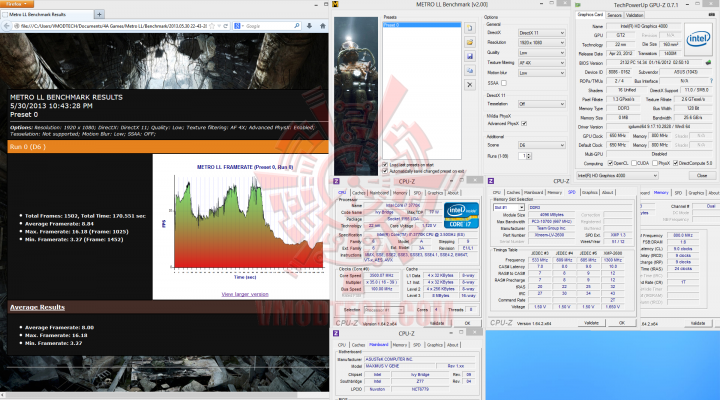Click the Runs count stepper arrows

529,156
